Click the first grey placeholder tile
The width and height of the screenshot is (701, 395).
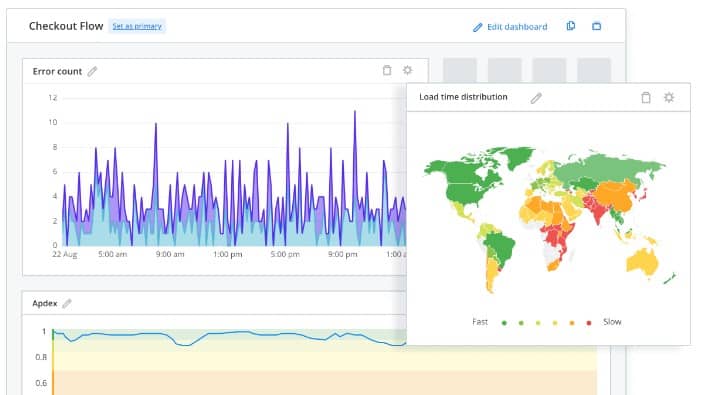pyautogui.click(x=460, y=71)
